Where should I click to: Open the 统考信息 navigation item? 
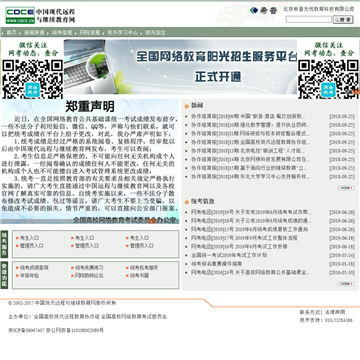62,33
